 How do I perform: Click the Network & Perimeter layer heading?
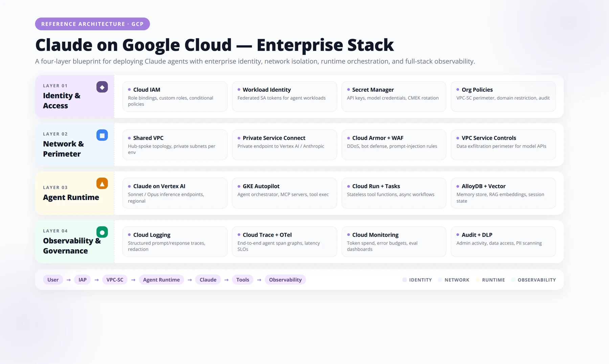(64, 149)
